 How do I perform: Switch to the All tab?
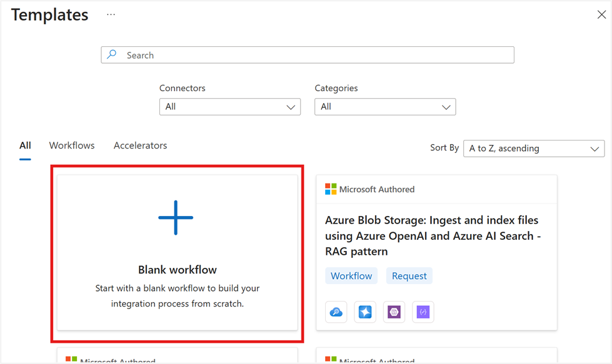pos(25,145)
